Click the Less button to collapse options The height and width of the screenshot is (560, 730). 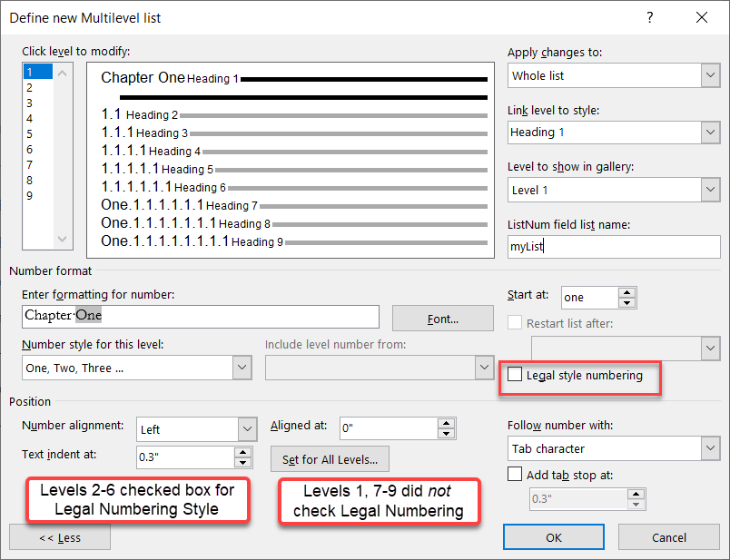coord(60,537)
